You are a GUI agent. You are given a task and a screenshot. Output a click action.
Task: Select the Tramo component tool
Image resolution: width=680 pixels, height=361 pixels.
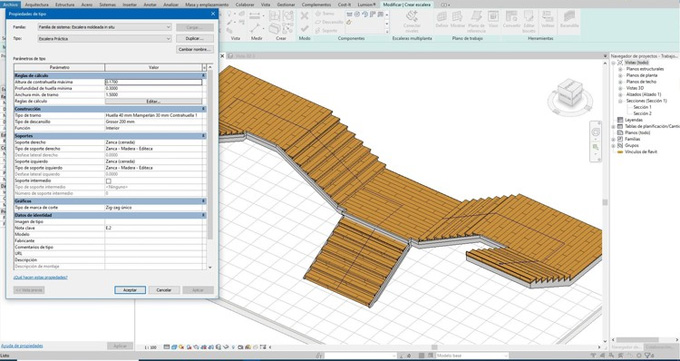click(x=324, y=14)
